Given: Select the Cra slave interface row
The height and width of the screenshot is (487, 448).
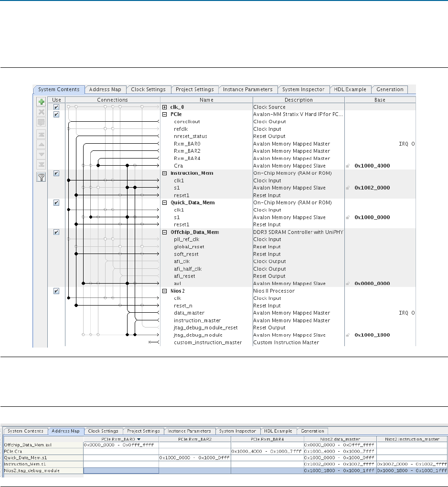Looking at the screenshot, I should (x=178, y=166).
